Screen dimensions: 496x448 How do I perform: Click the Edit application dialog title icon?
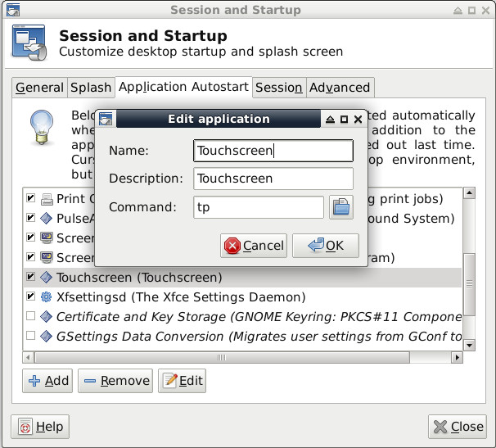(105, 120)
